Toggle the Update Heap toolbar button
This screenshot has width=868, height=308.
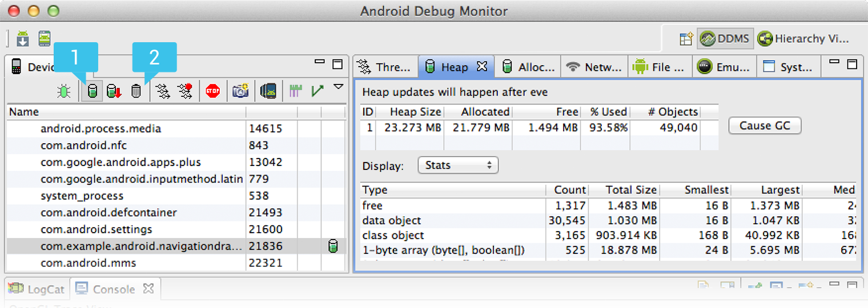[92, 91]
